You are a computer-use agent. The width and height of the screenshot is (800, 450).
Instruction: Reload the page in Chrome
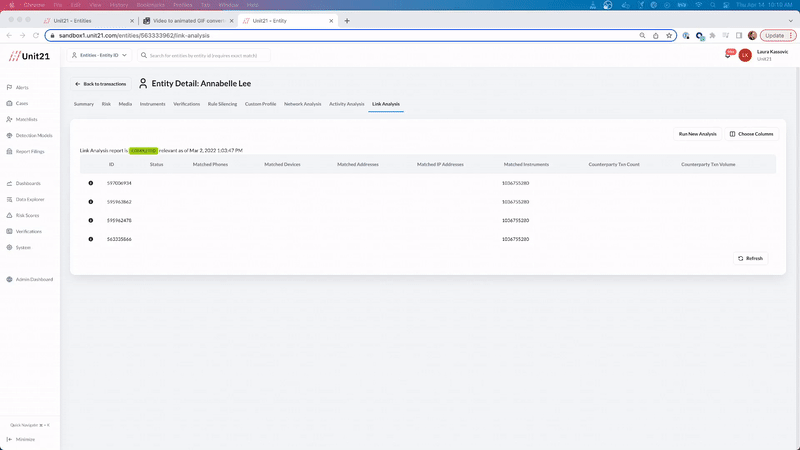[x=36, y=36]
